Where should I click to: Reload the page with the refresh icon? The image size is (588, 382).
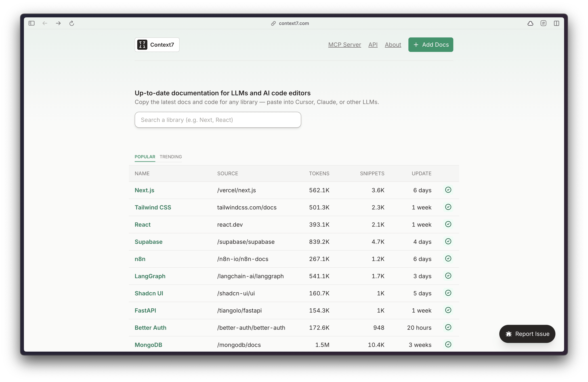[72, 23]
